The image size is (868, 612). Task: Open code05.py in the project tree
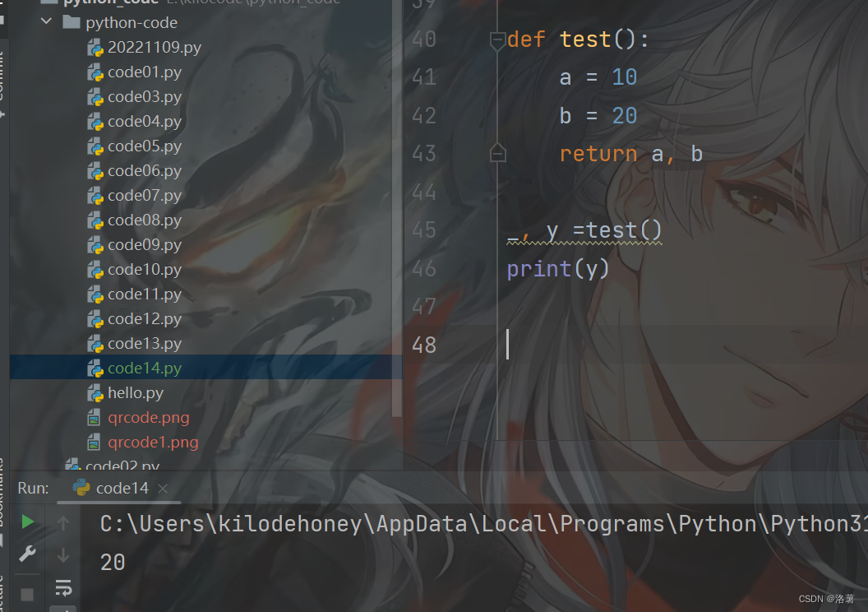[x=145, y=146]
